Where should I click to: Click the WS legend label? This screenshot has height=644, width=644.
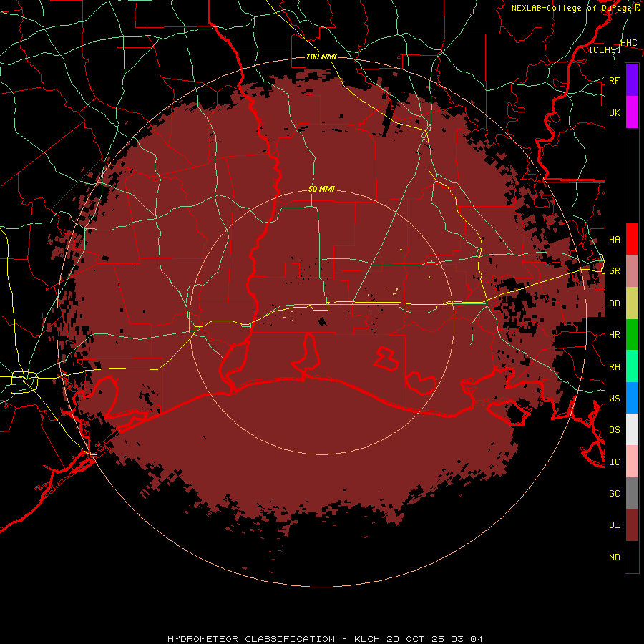(614, 398)
